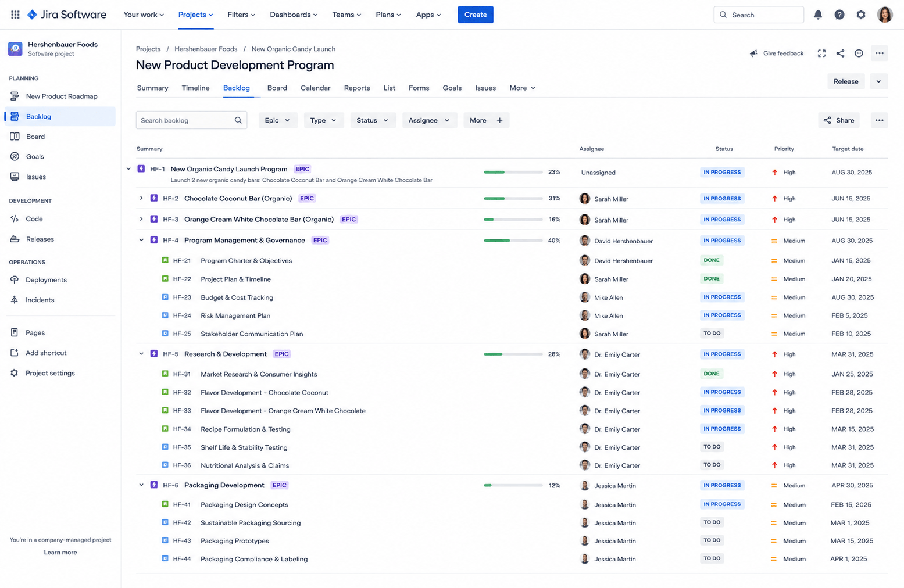Open the header more actions ellipsis
This screenshot has height=588, width=904.
pyautogui.click(x=880, y=53)
